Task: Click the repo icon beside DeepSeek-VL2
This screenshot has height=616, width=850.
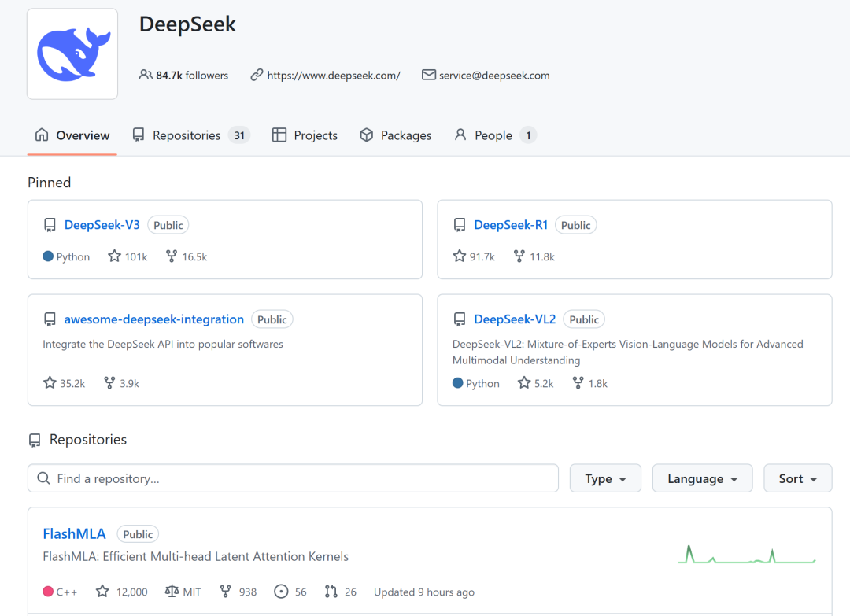Action: (x=460, y=319)
